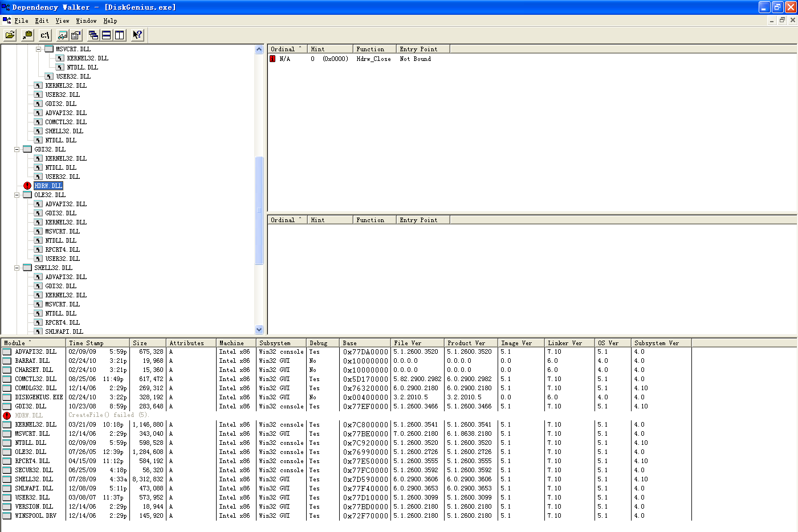Sort by Subsystem Ver column header
798x532 pixels.
[661, 343]
